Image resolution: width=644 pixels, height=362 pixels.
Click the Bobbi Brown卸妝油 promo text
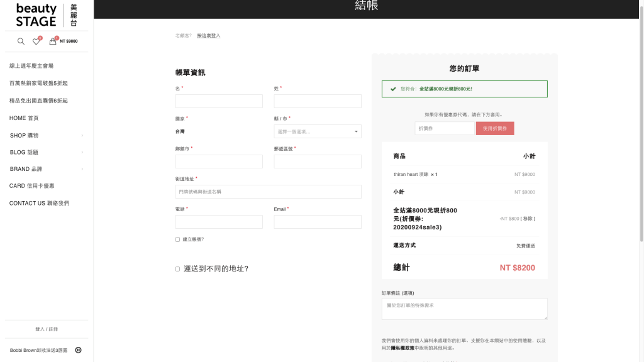tap(38, 350)
